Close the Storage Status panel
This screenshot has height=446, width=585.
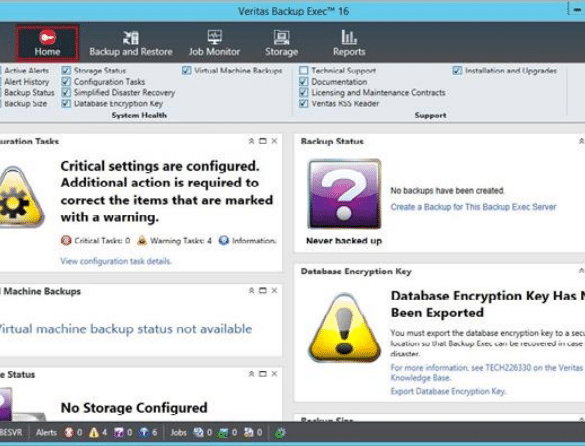[x=274, y=374]
